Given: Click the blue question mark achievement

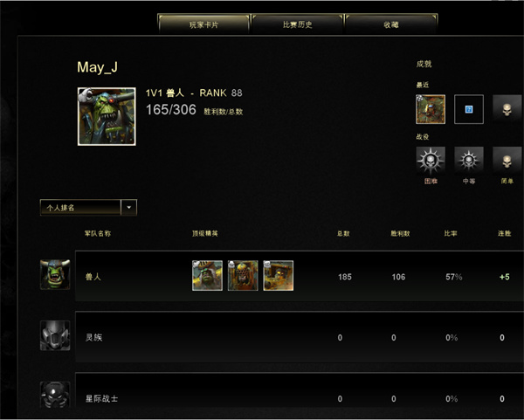Looking at the screenshot, I should click(x=468, y=109).
